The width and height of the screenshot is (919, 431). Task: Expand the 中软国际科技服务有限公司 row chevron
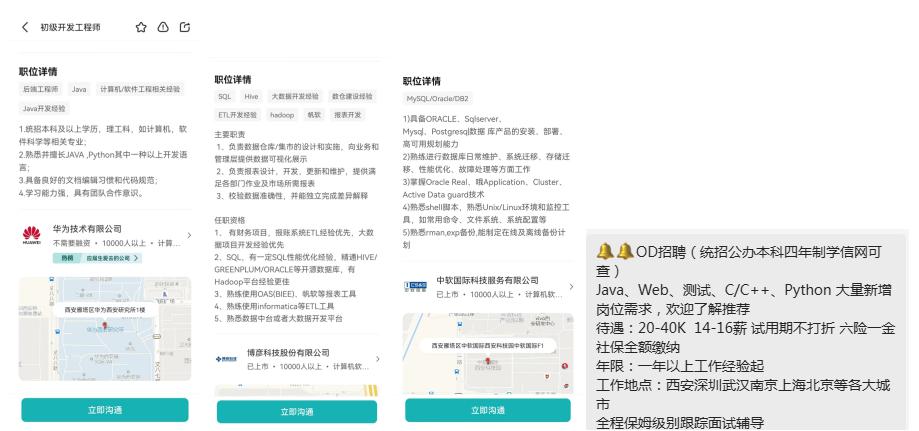click(571, 287)
